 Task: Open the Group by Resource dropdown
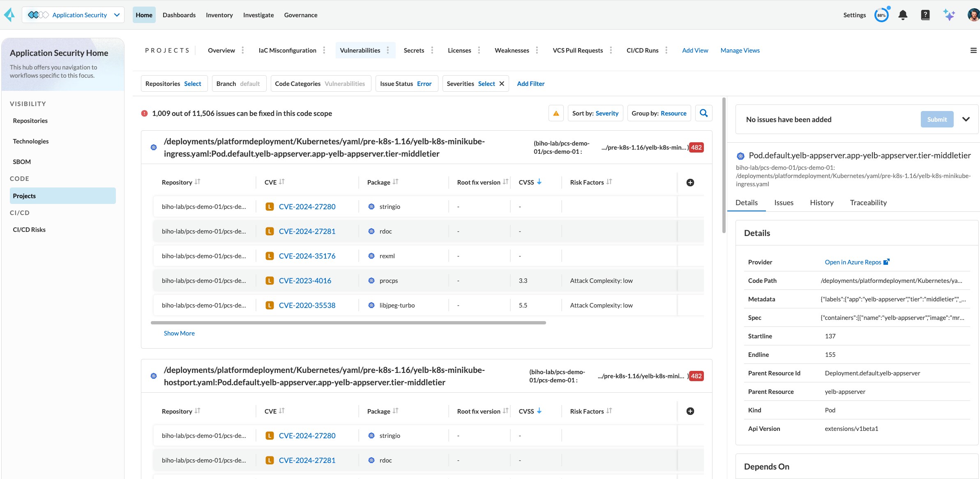click(x=673, y=113)
